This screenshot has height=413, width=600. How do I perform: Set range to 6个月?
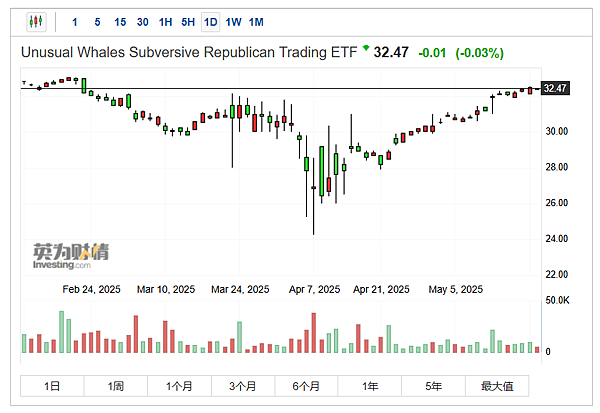pos(306,386)
